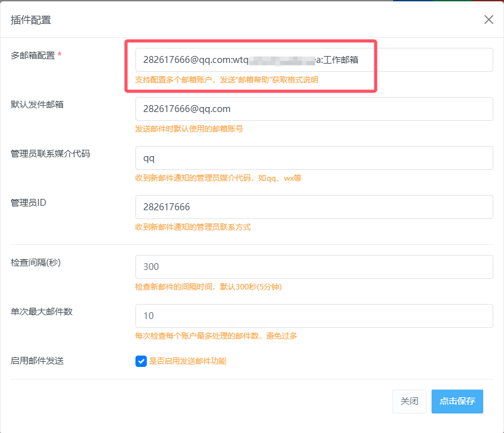Toggle the 启用邮件发送 checkbox

pyautogui.click(x=141, y=361)
